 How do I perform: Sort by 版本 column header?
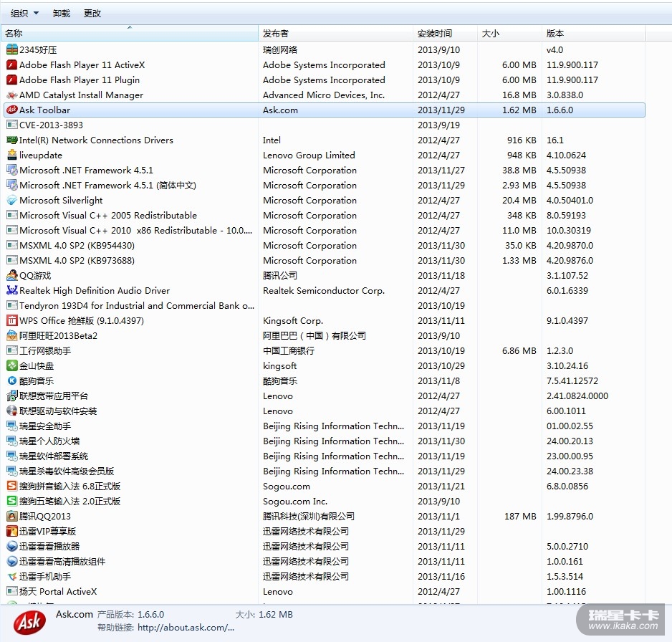[594, 33]
